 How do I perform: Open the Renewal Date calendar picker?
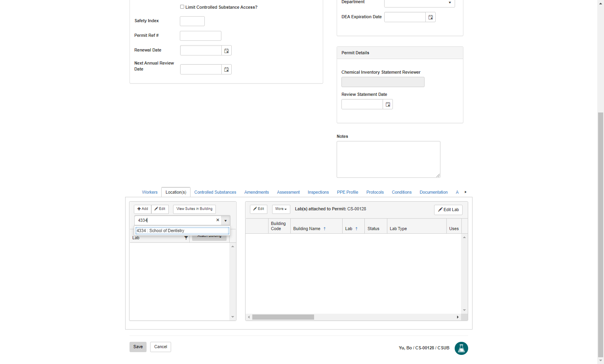(x=227, y=51)
